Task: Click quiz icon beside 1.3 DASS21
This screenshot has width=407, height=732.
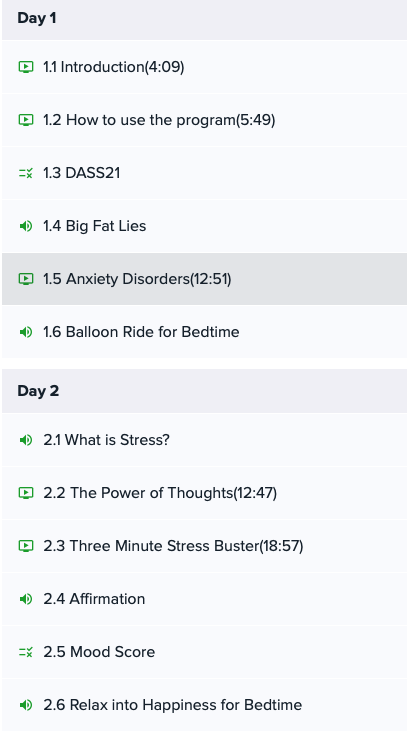Action: click(26, 173)
